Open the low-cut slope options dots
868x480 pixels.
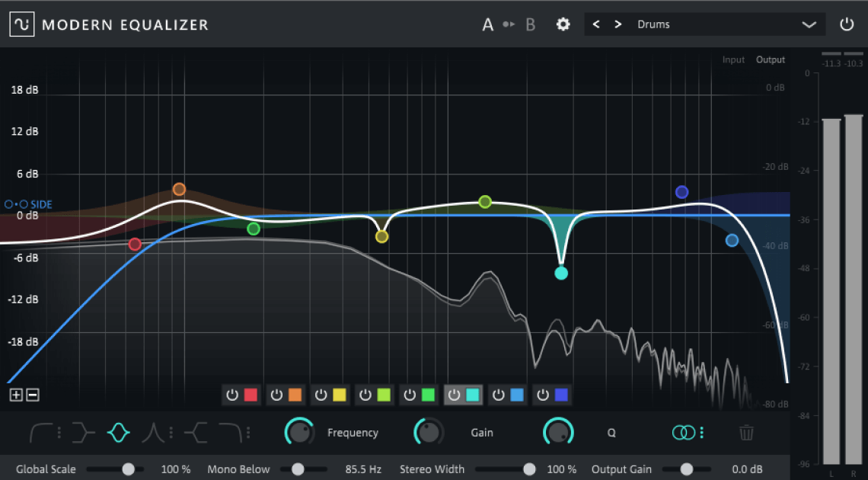click(59, 433)
